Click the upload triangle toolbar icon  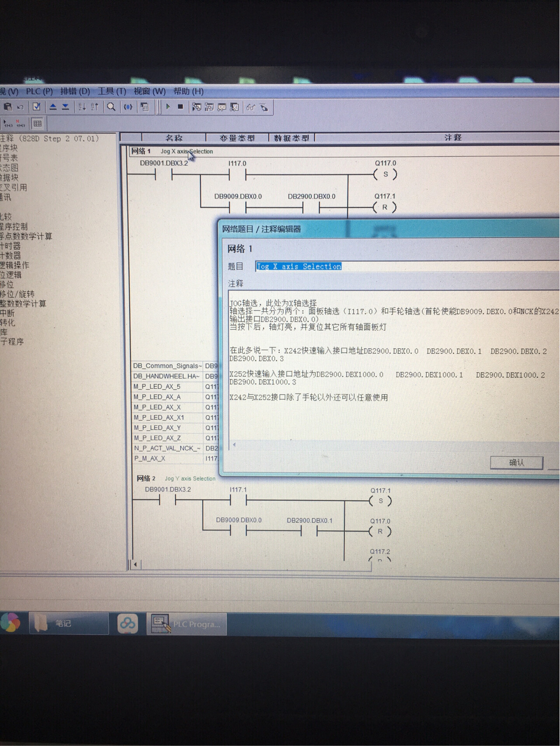pos(53,107)
